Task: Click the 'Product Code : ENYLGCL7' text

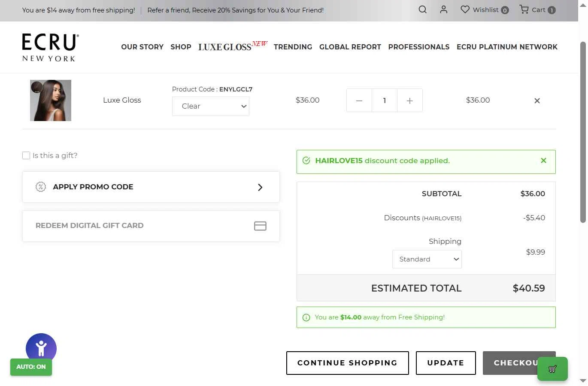Action: pos(212,89)
